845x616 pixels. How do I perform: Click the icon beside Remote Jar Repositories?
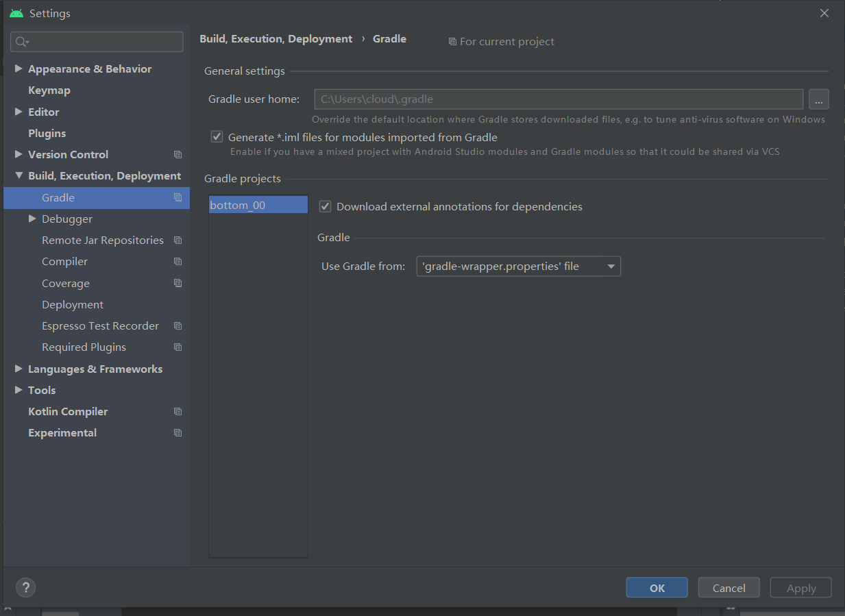[x=177, y=240]
